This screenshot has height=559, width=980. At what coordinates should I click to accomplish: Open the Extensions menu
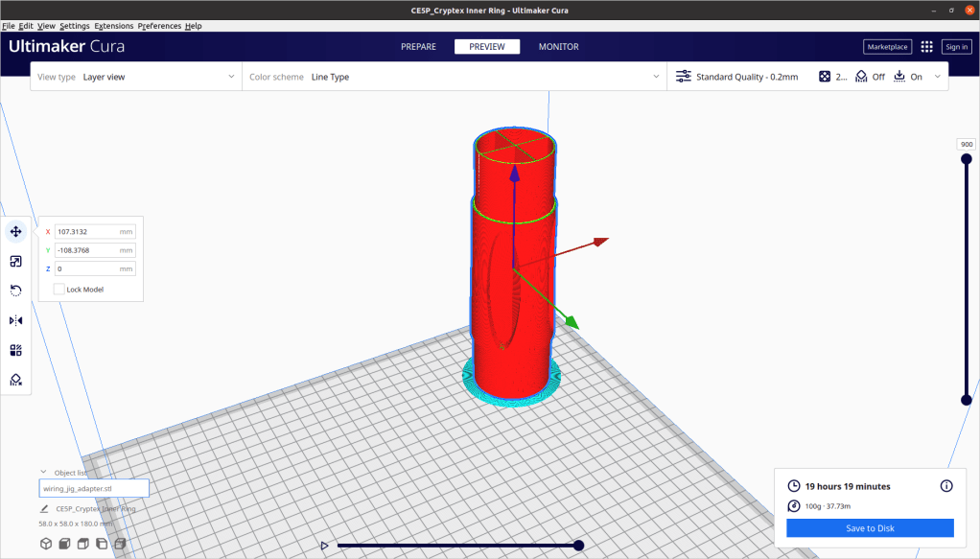(113, 26)
